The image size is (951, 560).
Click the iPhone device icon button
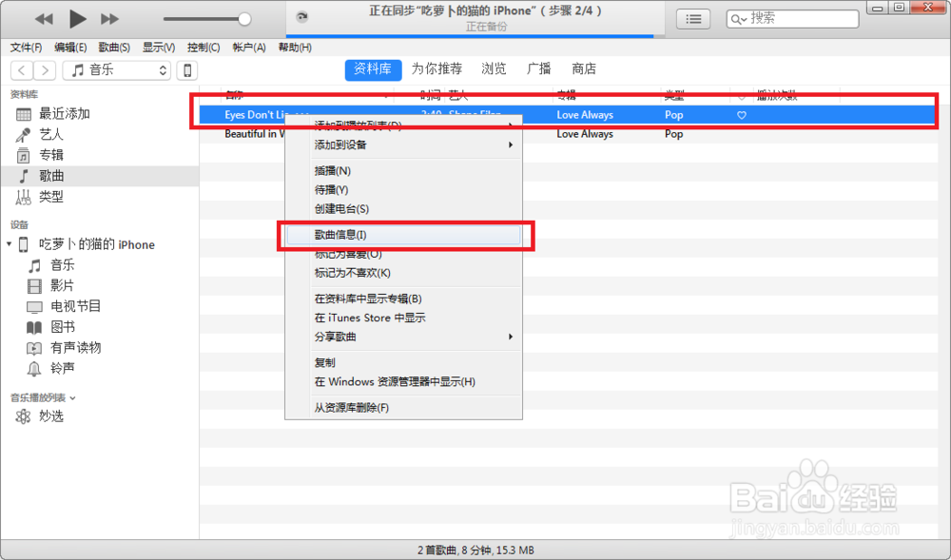[x=187, y=70]
